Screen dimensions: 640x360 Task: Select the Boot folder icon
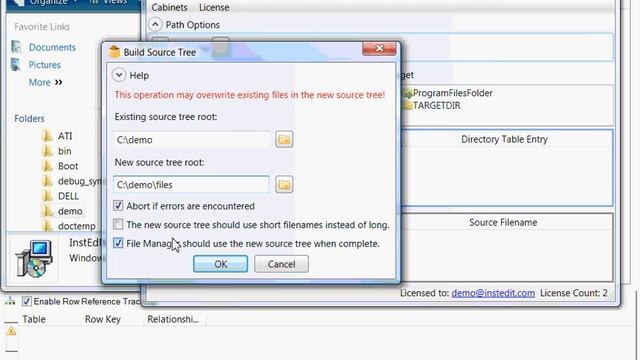coord(48,166)
